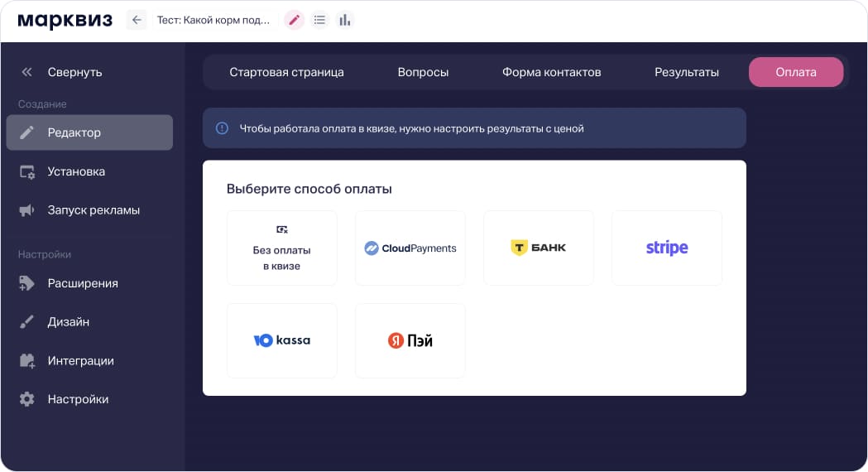
Task: Click the Свернуть label
Action: [x=74, y=72]
